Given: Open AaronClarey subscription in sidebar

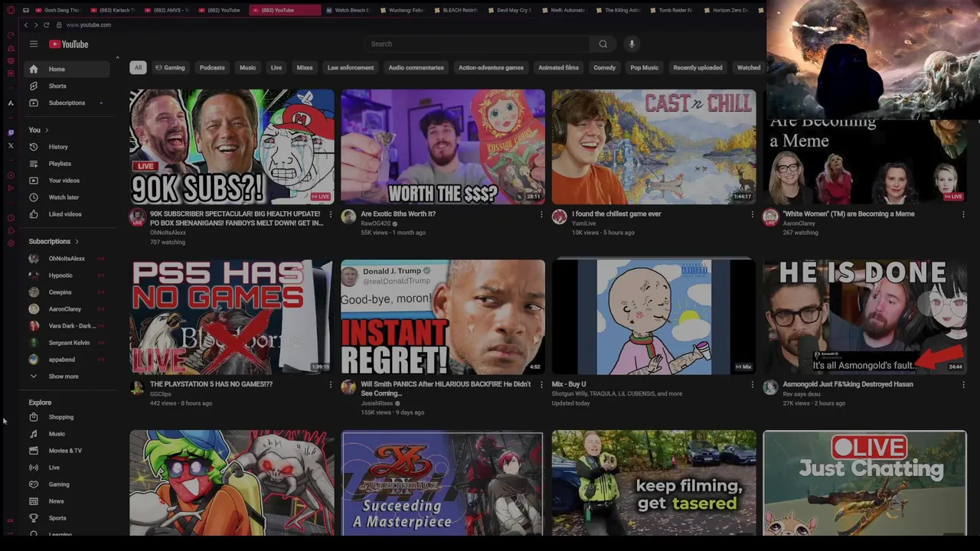Looking at the screenshot, I should pos(66,309).
